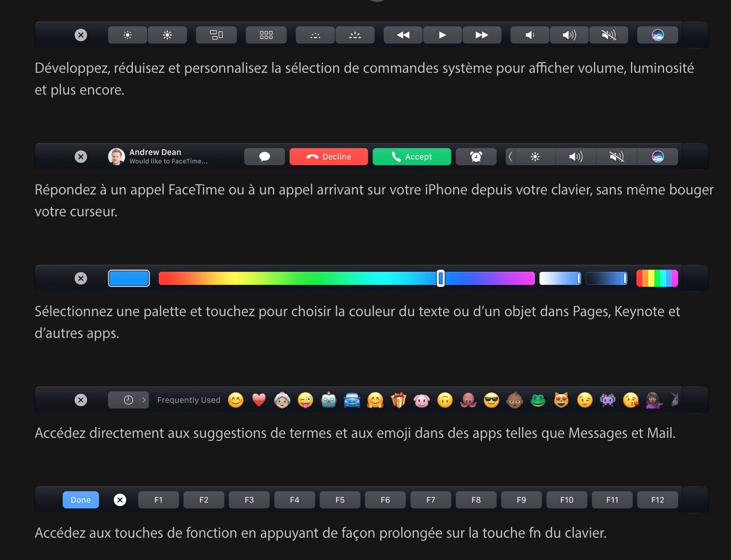
Task: Insert the kissing face emoji
Action: [631, 400]
